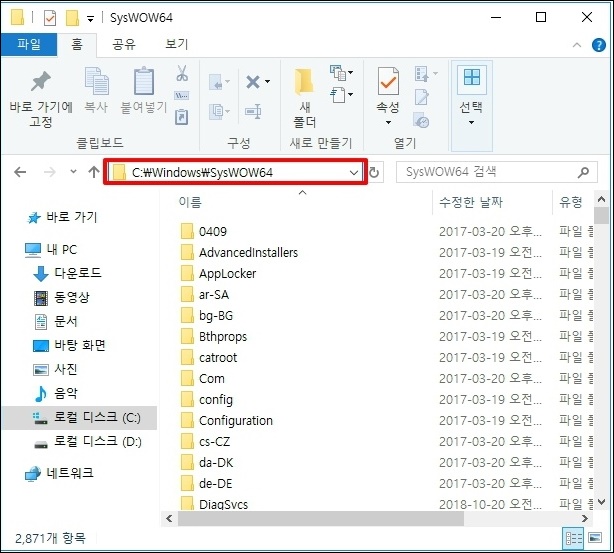Click the Pin to Quick Access icon
Viewport: 614px width, 553px height.
[41, 81]
